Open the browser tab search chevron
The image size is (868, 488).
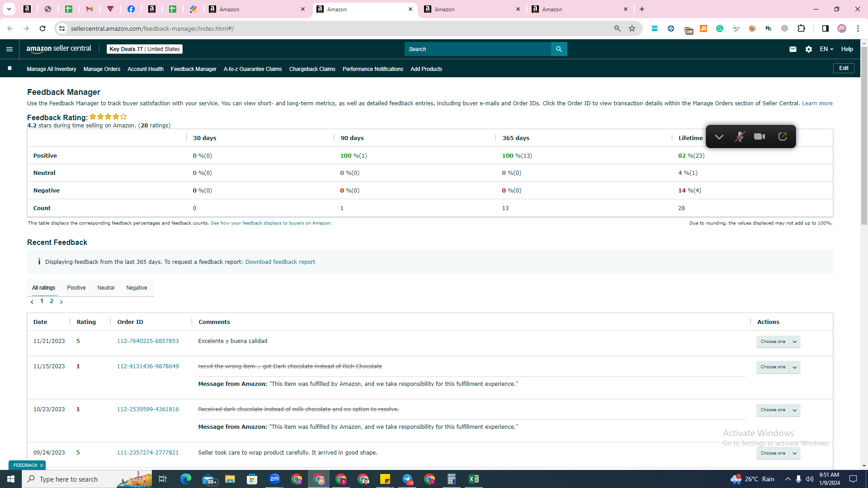pyautogui.click(x=9, y=9)
